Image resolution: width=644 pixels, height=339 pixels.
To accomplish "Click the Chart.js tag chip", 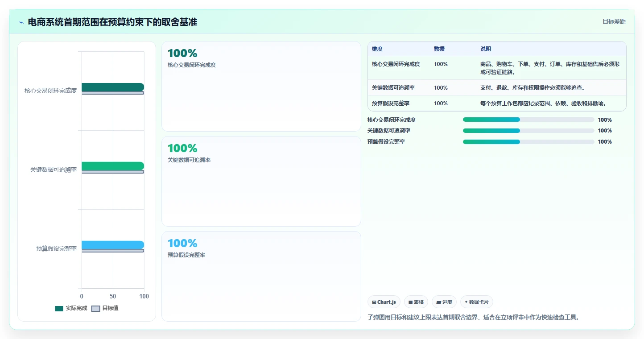I will click(384, 302).
